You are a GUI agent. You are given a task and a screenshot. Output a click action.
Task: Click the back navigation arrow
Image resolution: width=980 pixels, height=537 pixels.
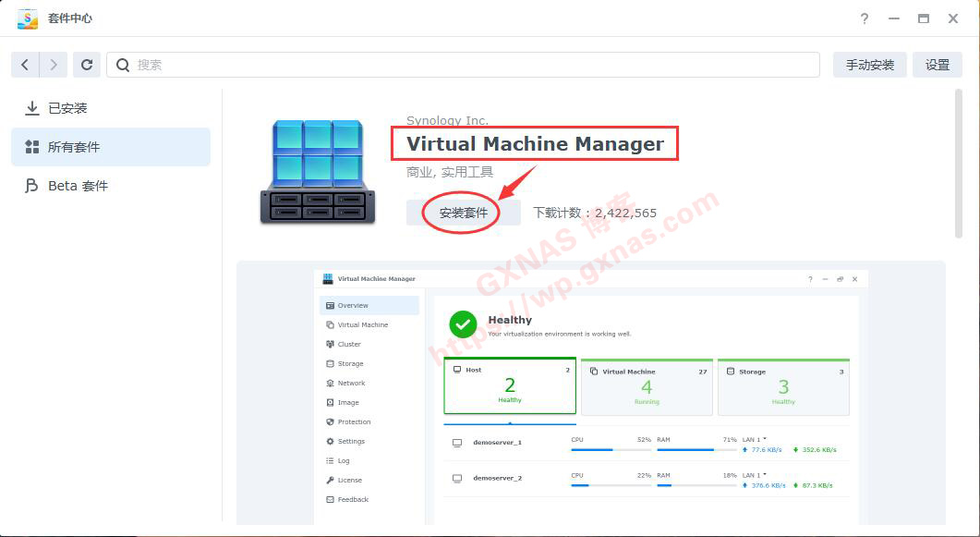coord(25,65)
